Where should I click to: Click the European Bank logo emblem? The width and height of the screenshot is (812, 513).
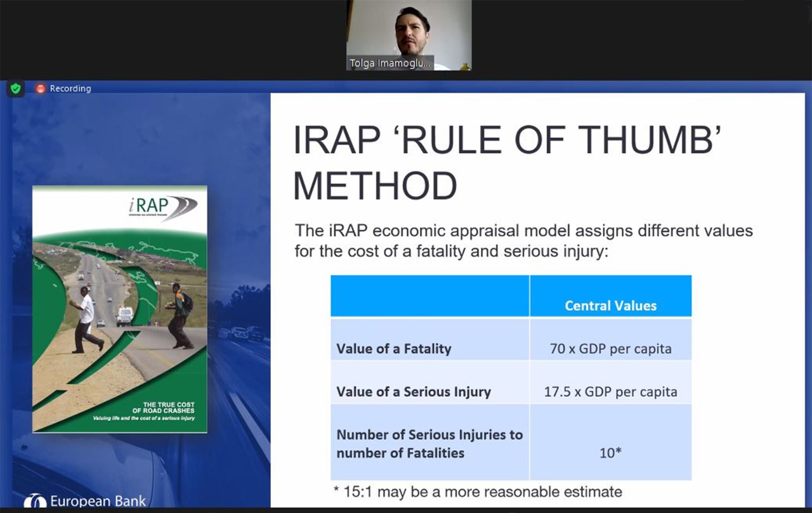(36, 502)
